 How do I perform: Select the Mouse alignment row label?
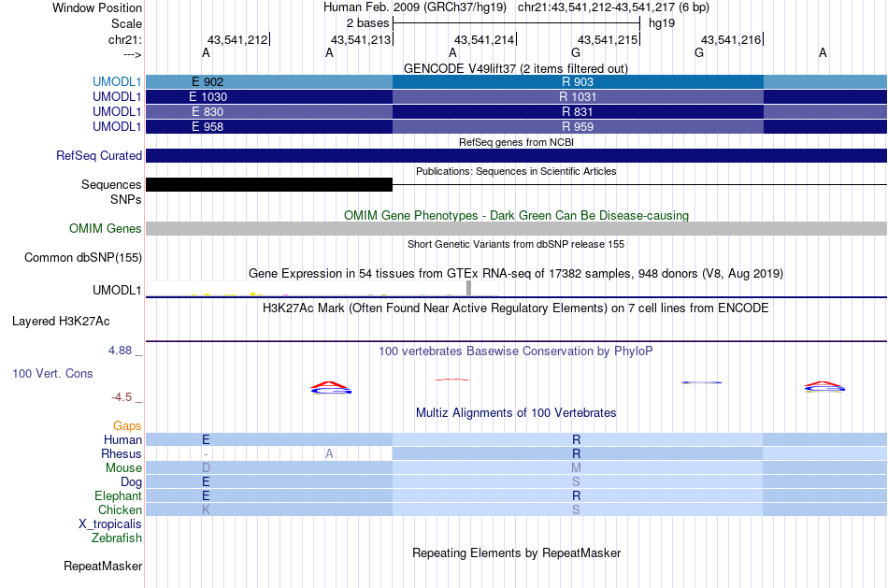tap(123, 468)
